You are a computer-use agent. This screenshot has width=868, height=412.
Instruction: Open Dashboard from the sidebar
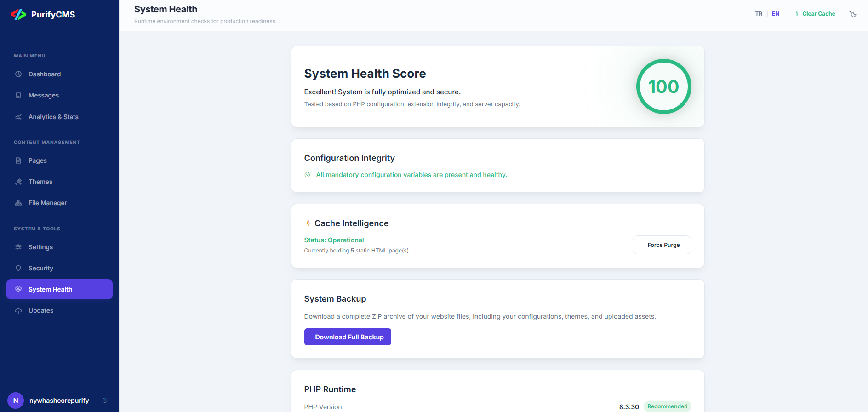click(45, 74)
